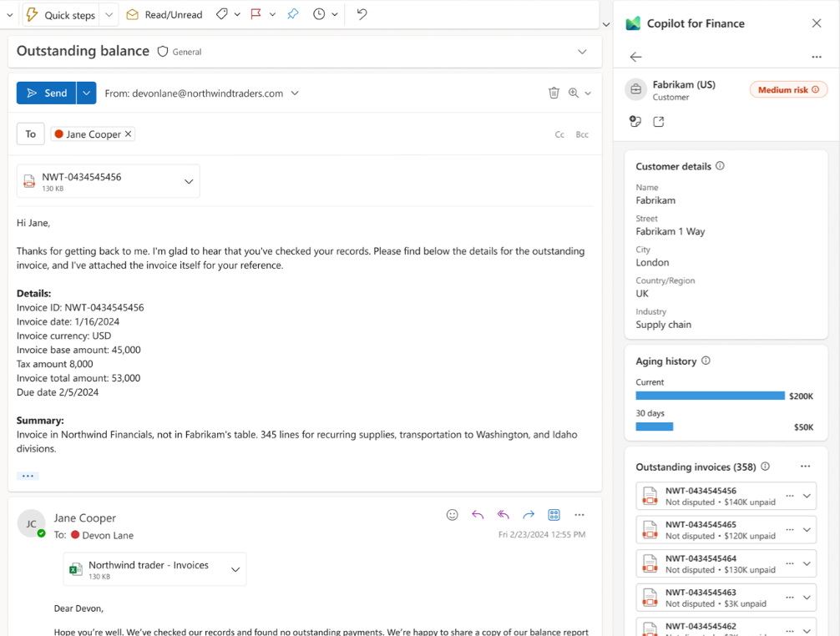Add an emoji reaction to Jane's message
The image size is (840, 636).
coord(452,515)
